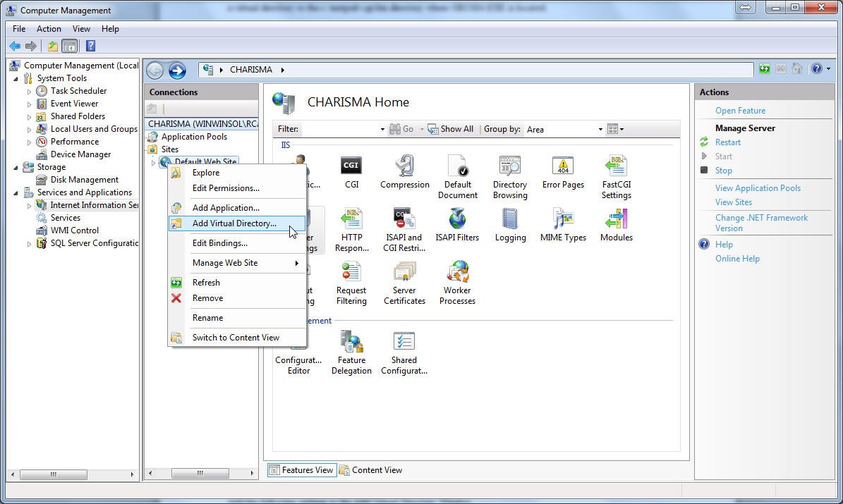Screen dimensions: 843x504
Task: Click the refresh page icon beside address bar
Action: point(764,69)
